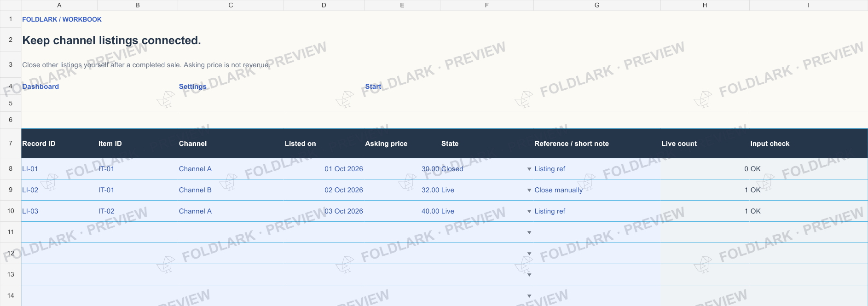Select column I header
Image resolution: width=868 pixels, height=306 pixels.
(x=809, y=5)
